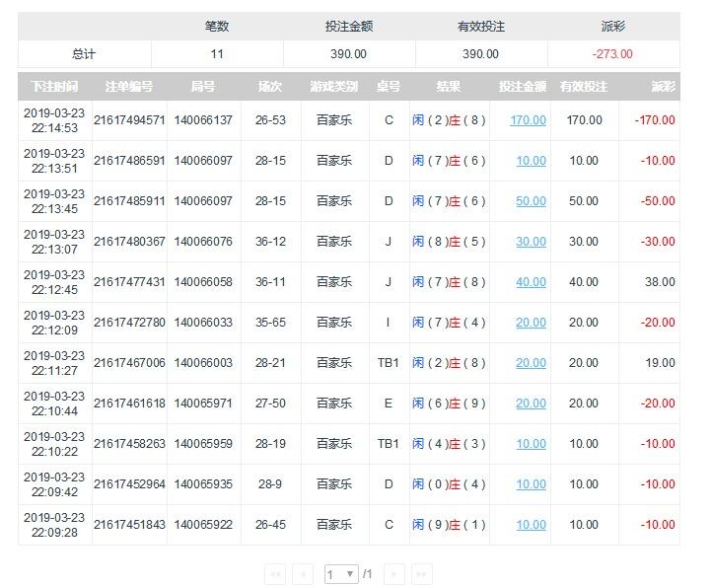Open 20.00 amount link for order 21617467006

click(531, 362)
